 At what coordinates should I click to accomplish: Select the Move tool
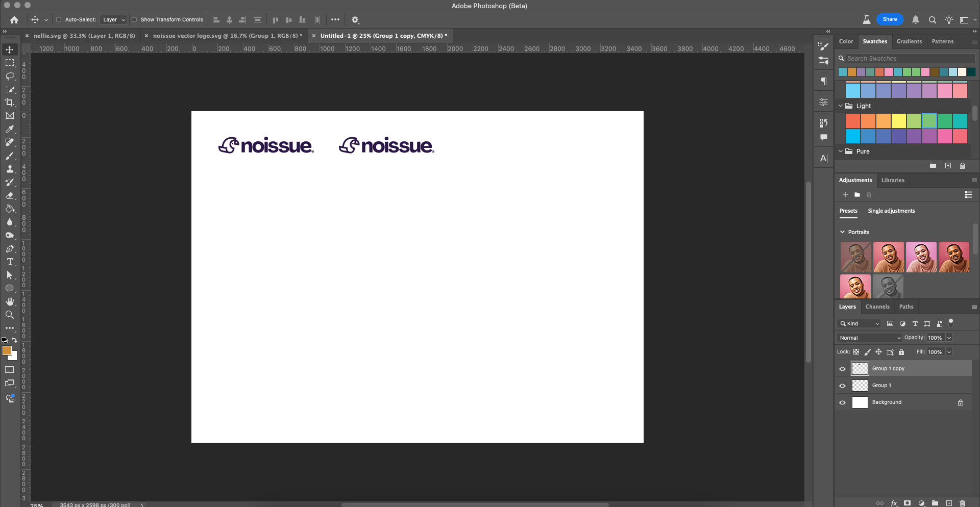10,49
